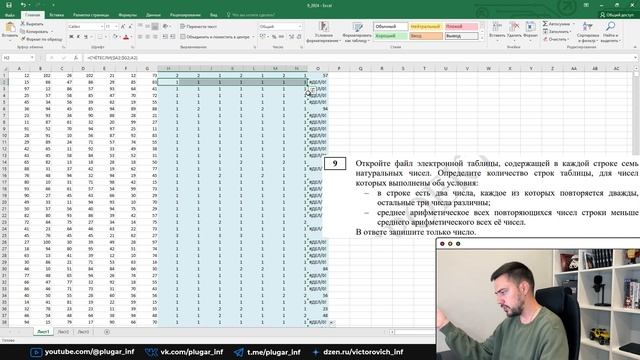Increase font size with the large A icon
This screenshot has height=360, width=640.
pos(123,27)
